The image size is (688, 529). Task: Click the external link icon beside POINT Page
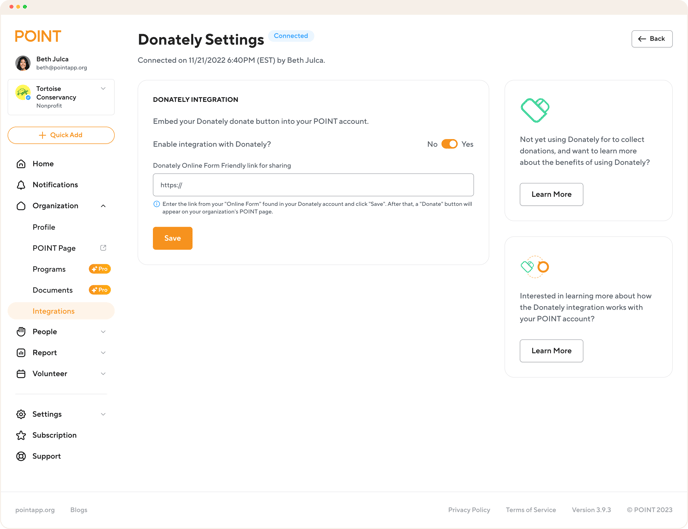click(x=103, y=248)
